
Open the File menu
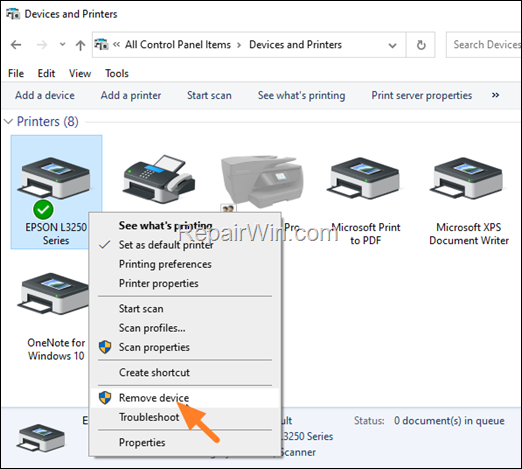point(16,73)
